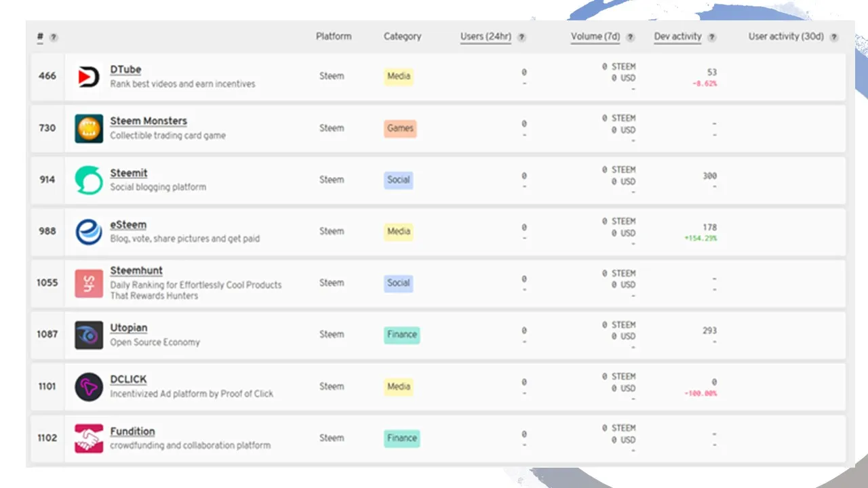Click the Steem Monsters logo icon
Screen dimensions: 868x488
coord(89,128)
